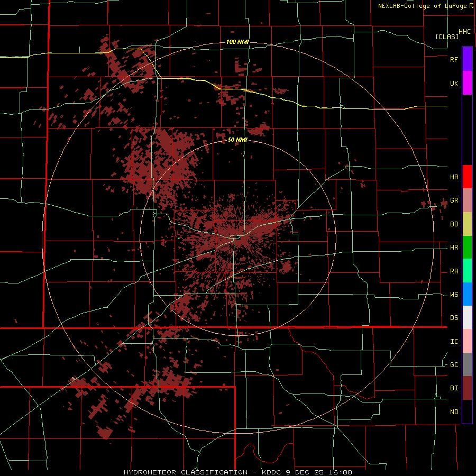Click the ND legend label

point(454,412)
